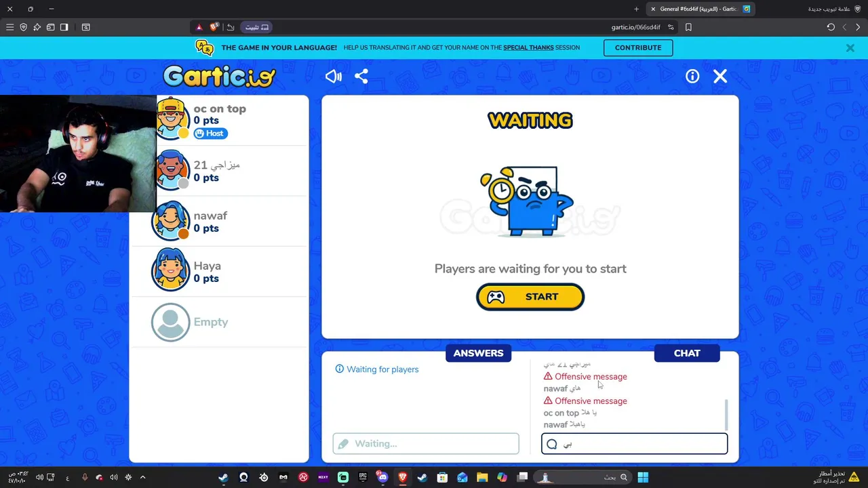Show hidden system tray icons
This screenshot has width=868, height=488.
(x=142, y=477)
